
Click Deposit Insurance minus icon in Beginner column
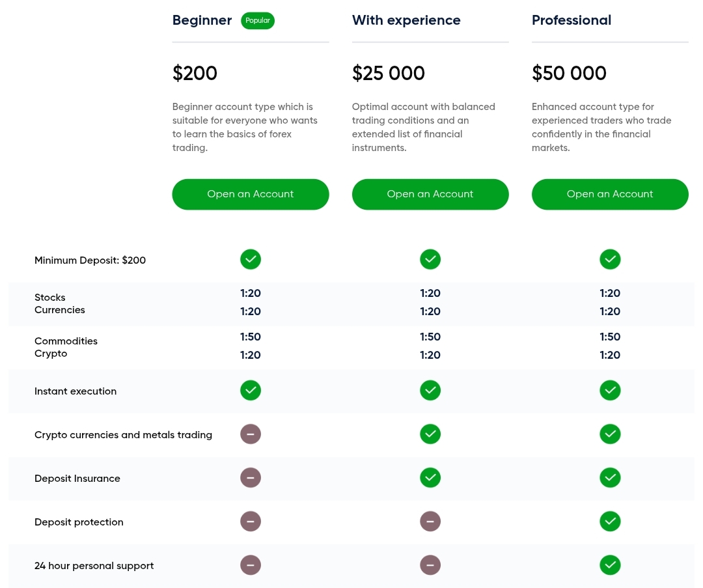(251, 478)
